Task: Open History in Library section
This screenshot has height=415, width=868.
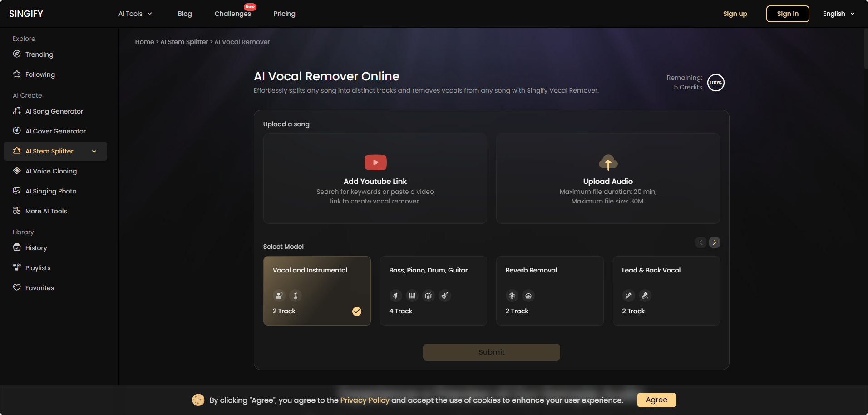Action: [x=55, y=248]
